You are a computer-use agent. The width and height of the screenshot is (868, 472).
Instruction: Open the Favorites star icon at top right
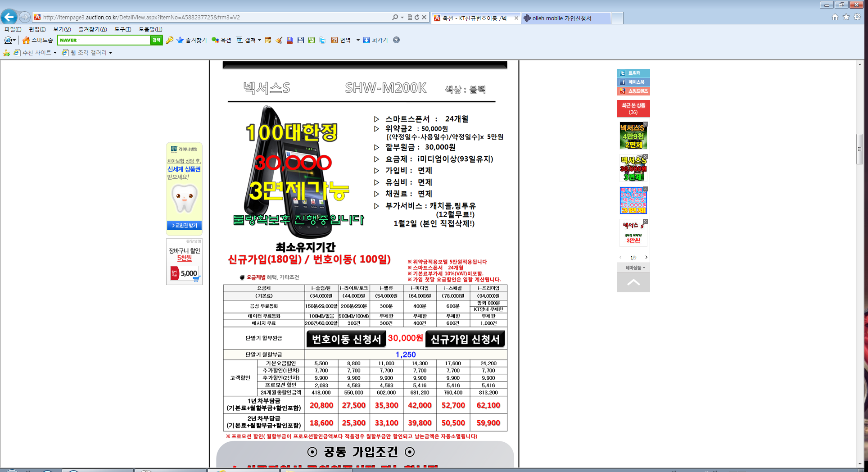coord(846,17)
